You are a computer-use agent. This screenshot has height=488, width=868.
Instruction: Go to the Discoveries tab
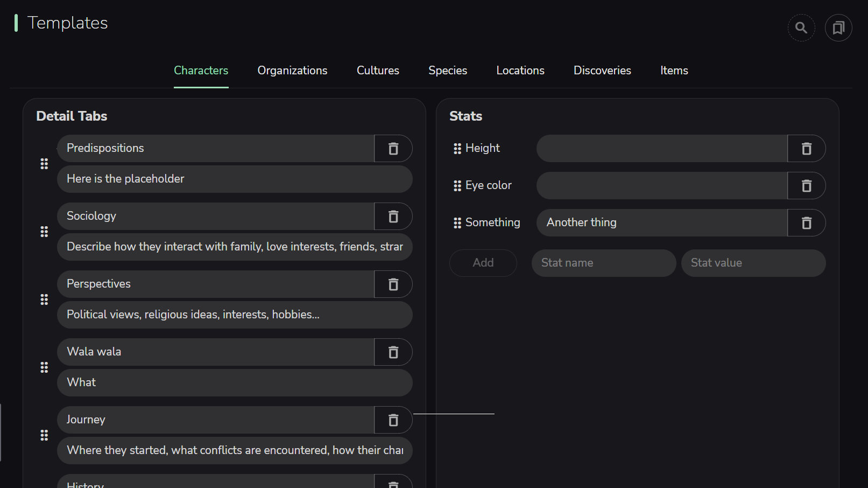pyautogui.click(x=602, y=71)
